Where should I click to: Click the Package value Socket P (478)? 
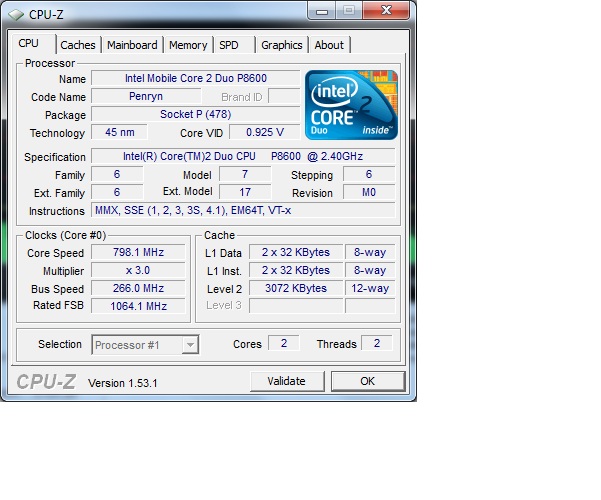(x=195, y=114)
